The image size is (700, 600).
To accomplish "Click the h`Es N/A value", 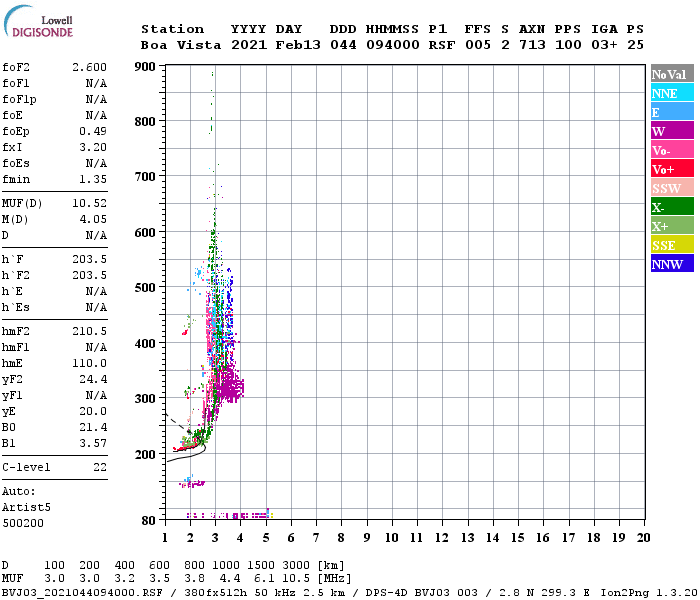I will (x=96, y=308).
